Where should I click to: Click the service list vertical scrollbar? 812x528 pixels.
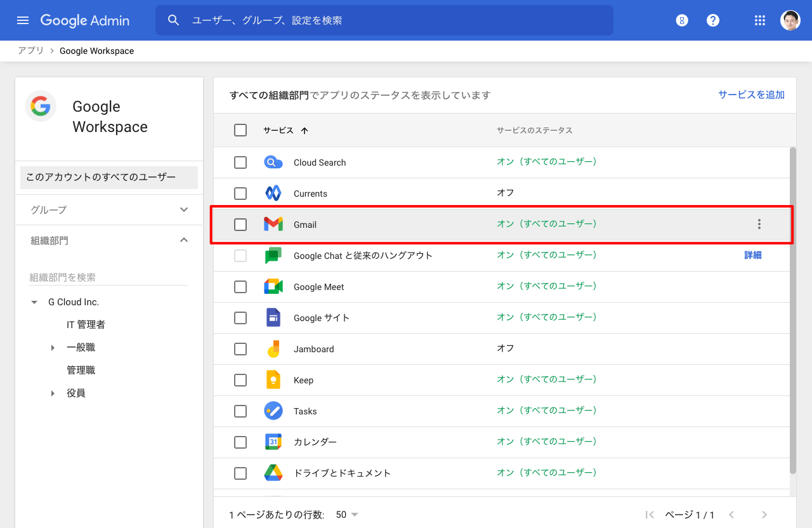coord(793,311)
